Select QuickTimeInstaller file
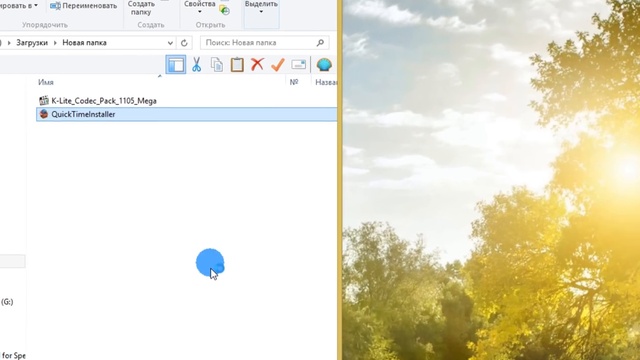The width and height of the screenshot is (640, 360). [187, 114]
